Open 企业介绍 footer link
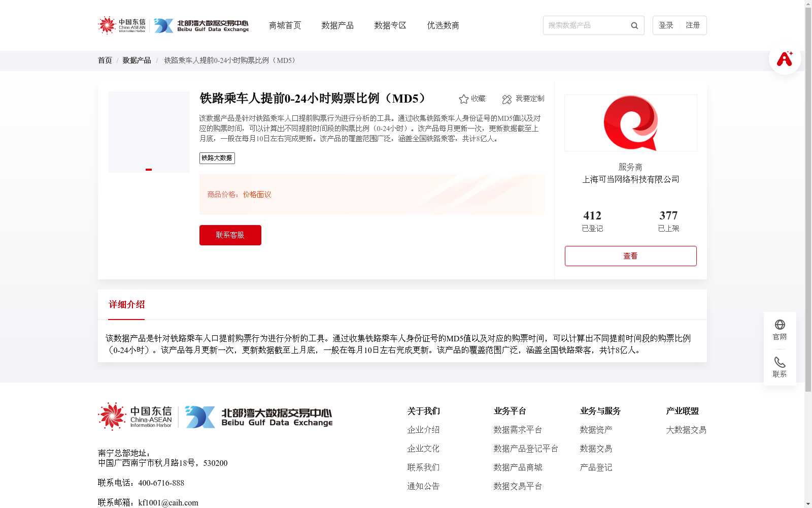This screenshot has width=812, height=508. (423, 430)
